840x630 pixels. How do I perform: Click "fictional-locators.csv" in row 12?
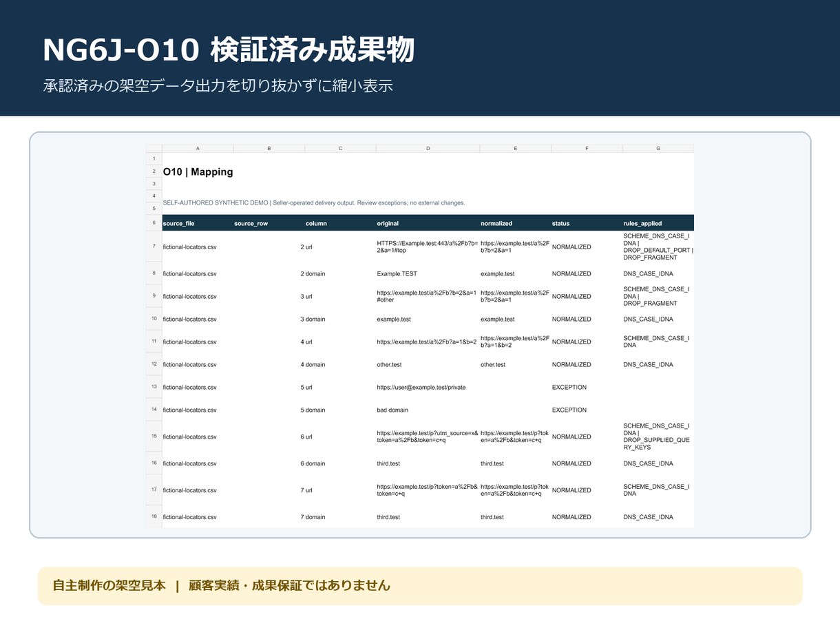pos(190,364)
